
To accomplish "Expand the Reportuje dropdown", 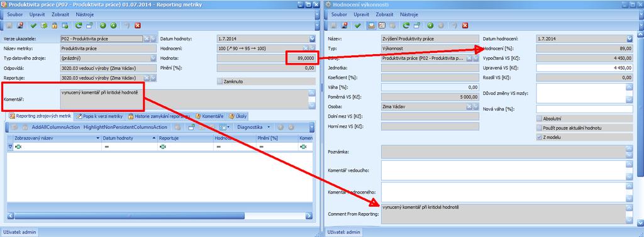I will (153, 77).
